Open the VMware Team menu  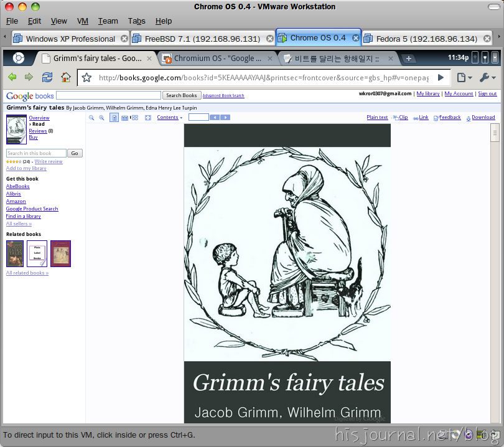108,21
